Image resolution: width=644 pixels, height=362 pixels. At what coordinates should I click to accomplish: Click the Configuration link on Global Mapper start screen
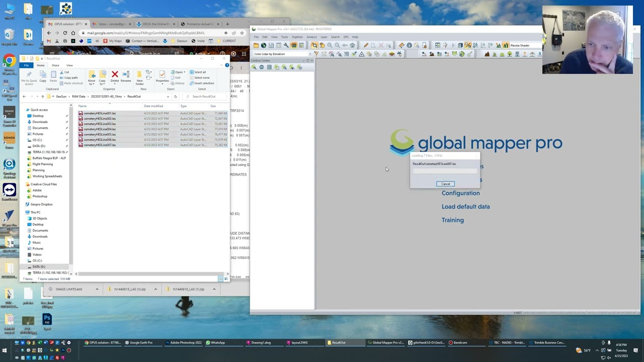click(x=460, y=193)
